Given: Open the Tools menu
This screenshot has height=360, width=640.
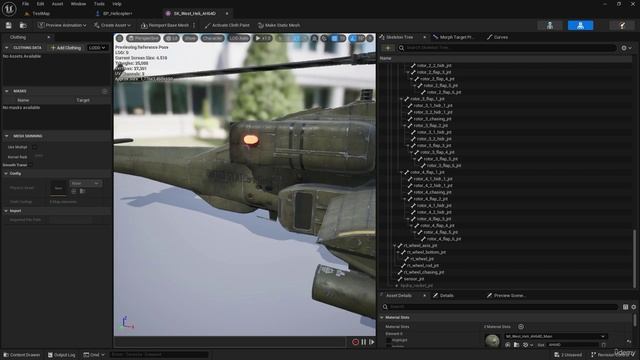Looking at the screenshot, I should click(x=99, y=4).
